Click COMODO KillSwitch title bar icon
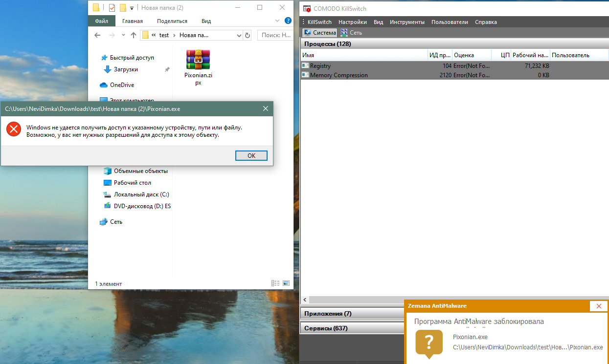The width and height of the screenshot is (609, 364). (x=306, y=9)
